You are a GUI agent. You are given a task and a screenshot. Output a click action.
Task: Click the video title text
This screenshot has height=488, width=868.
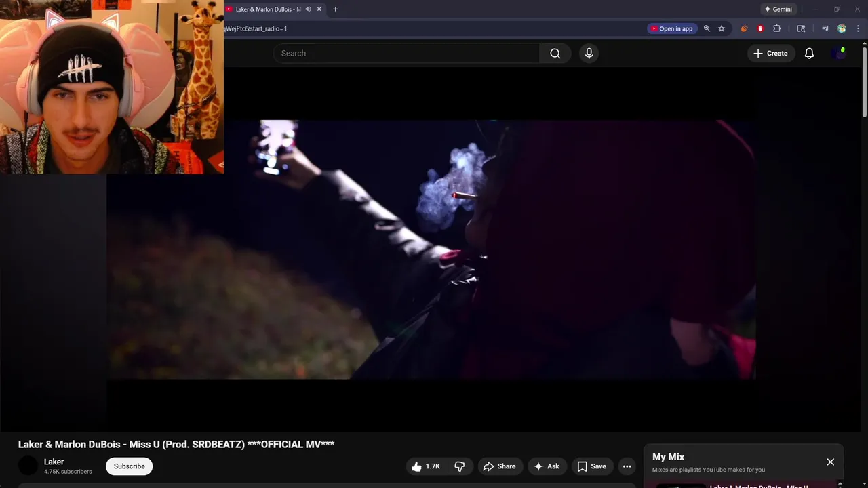click(176, 445)
